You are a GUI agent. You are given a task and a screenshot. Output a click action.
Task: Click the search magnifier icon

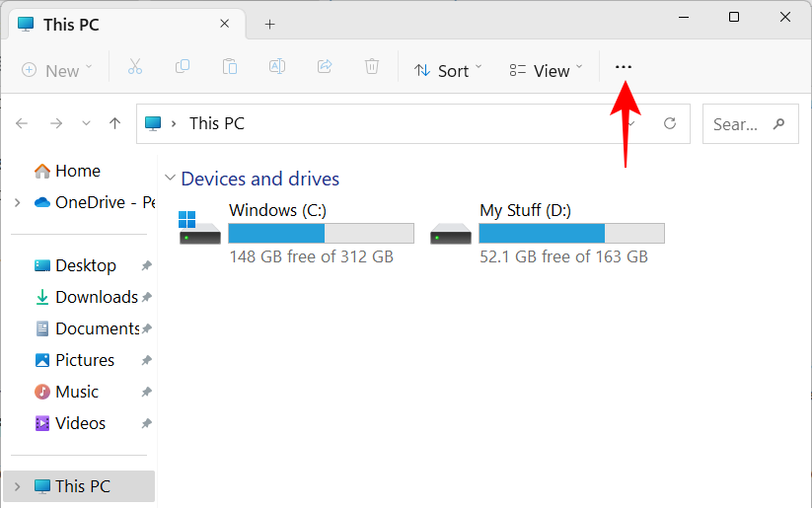(x=778, y=123)
